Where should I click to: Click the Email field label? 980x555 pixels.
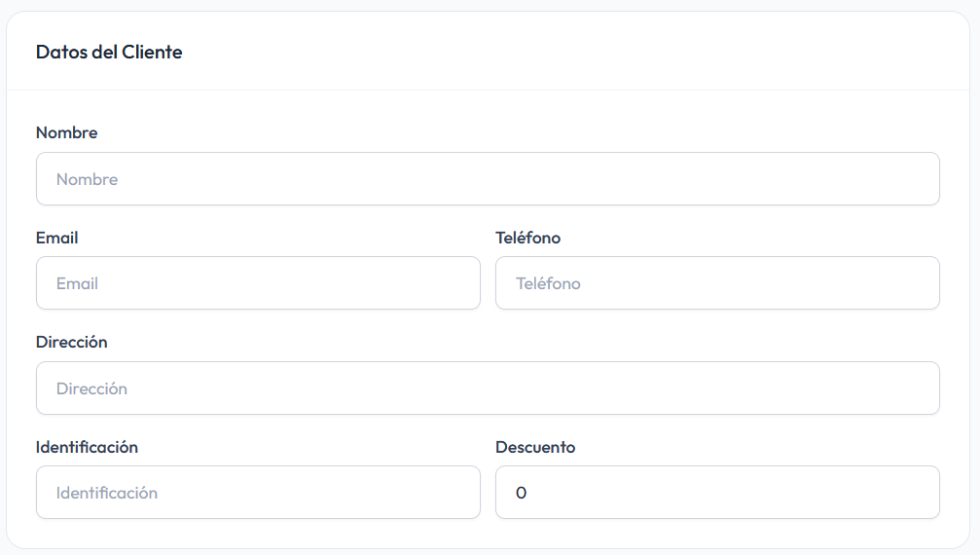56,238
